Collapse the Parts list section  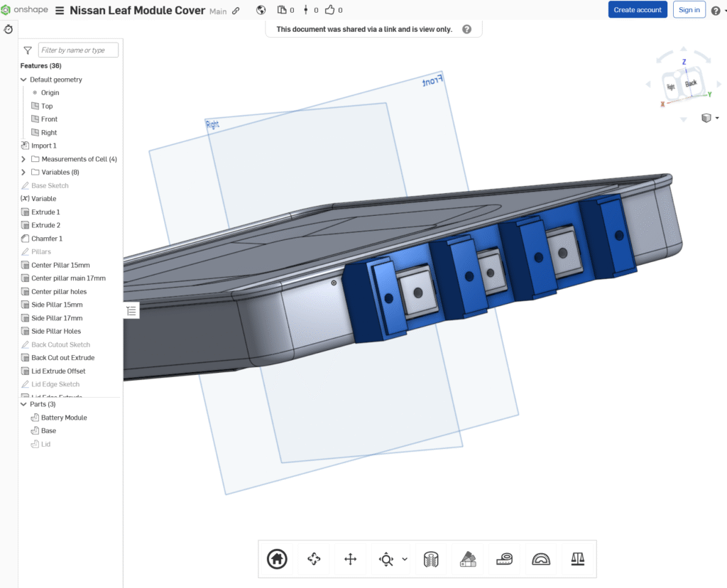23,404
